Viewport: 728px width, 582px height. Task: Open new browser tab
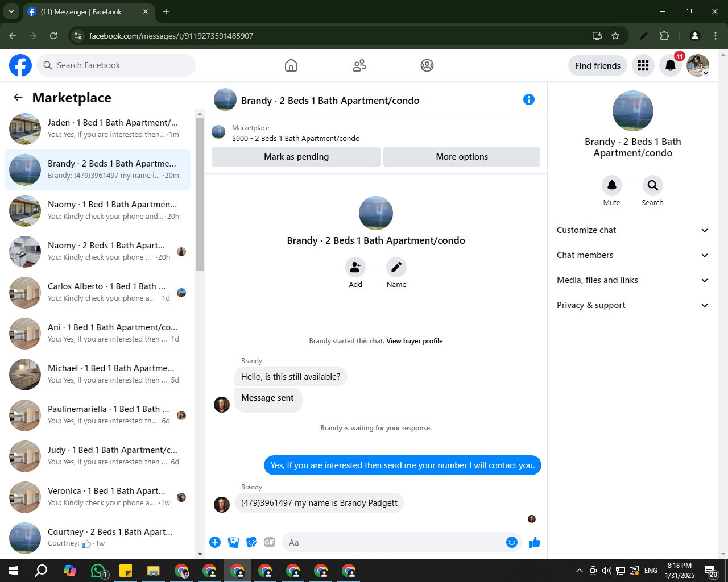pos(166,11)
